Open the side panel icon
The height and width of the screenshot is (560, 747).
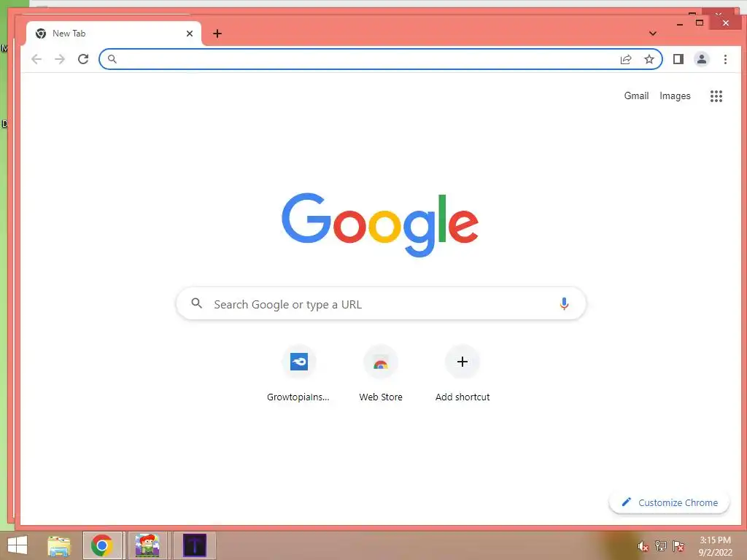point(678,59)
